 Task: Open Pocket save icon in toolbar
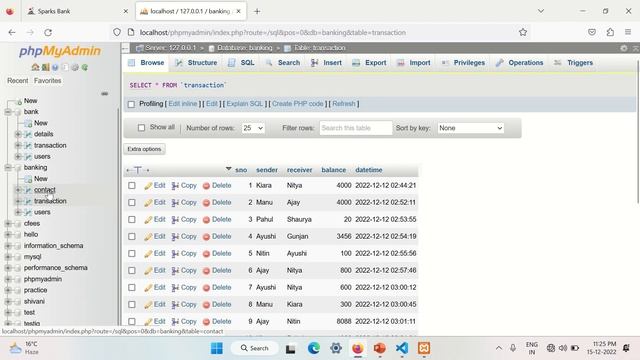pyautogui.click(x=592, y=32)
